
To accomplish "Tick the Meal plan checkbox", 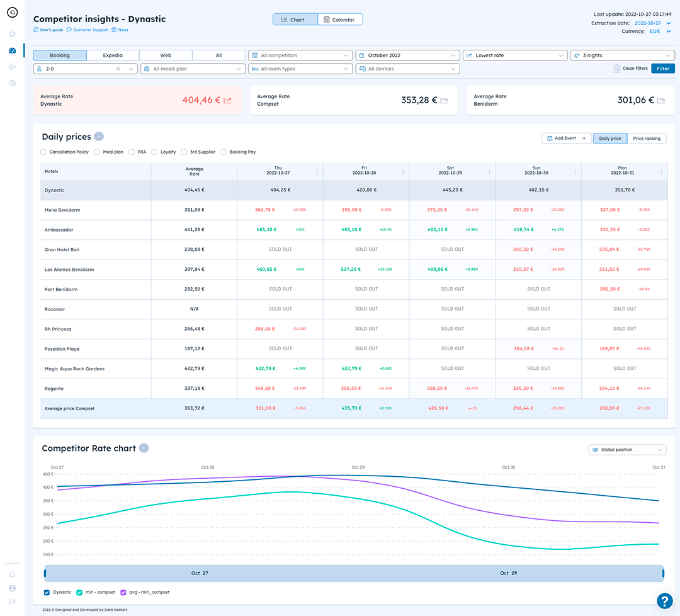I will click(97, 152).
